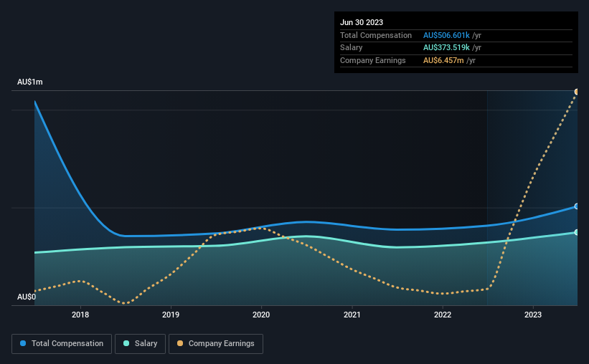The height and width of the screenshot is (364, 589).
Task: Click the 2022 x-axis label
Action: (x=443, y=315)
